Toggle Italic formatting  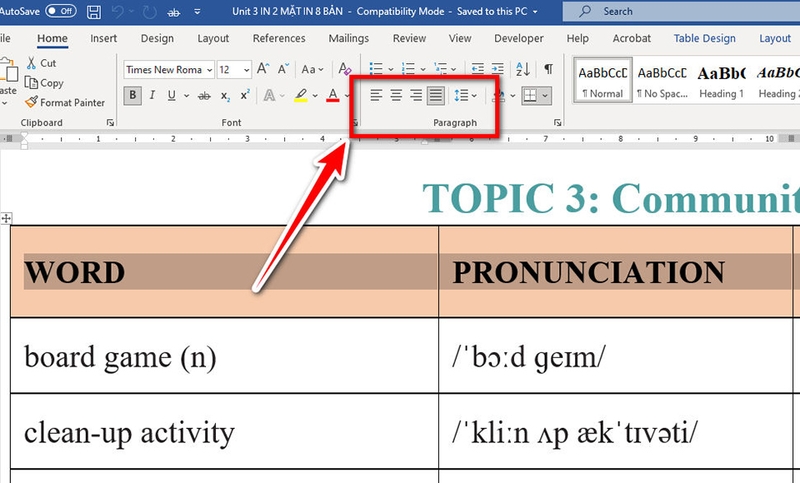(152, 95)
